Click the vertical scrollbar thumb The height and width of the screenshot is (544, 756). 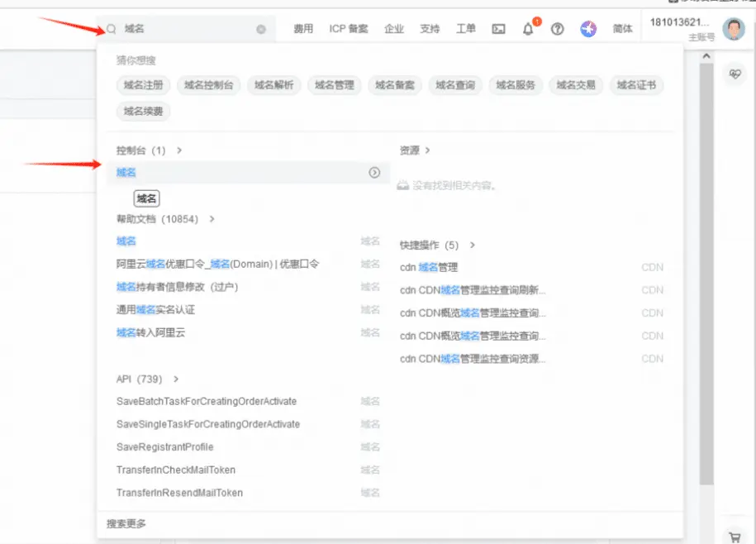[706, 274]
